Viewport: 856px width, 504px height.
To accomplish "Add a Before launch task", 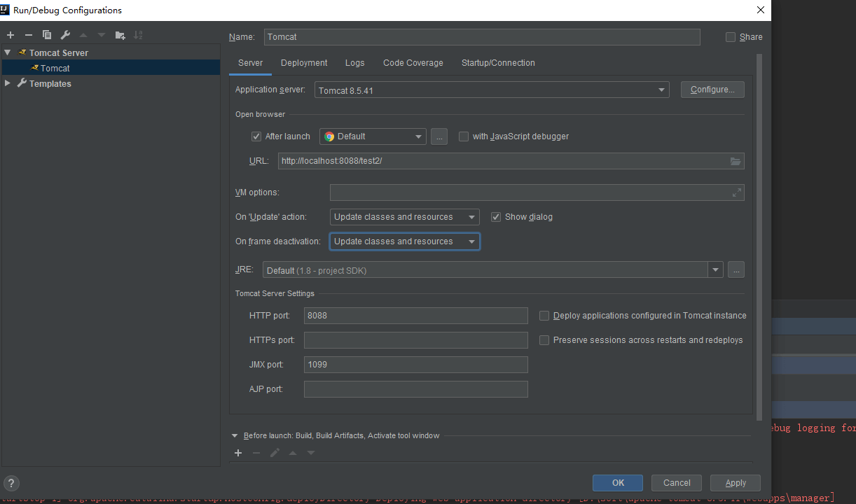I will 238,453.
